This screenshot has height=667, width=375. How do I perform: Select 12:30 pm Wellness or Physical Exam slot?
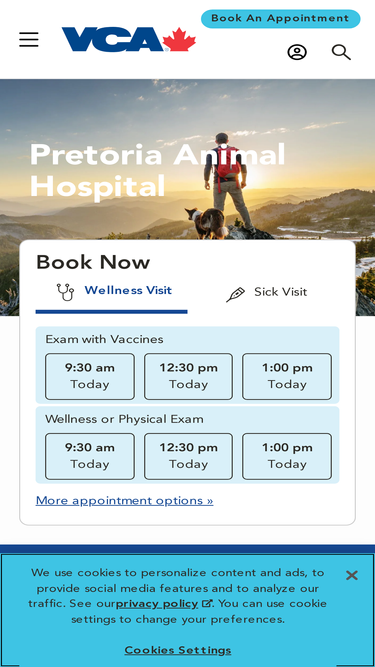coord(188,456)
